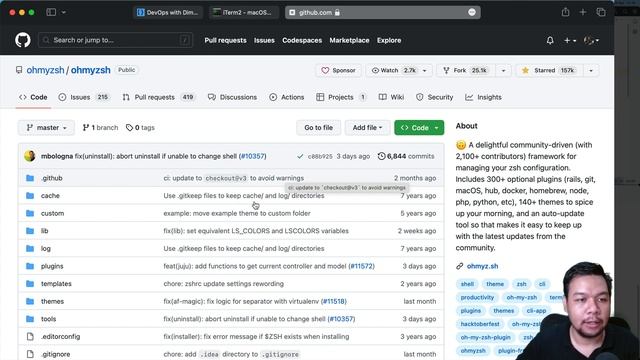The width and height of the screenshot is (640, 360).
Task: Visit the ohmyz.sh website link
Action: pyautogui.click(x=482, y=266)
